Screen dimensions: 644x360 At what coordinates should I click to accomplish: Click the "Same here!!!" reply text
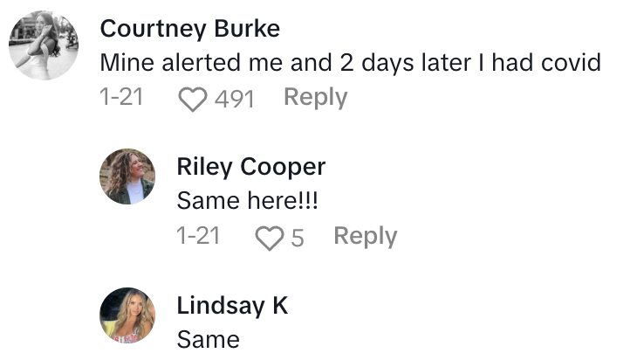(247, 201)
